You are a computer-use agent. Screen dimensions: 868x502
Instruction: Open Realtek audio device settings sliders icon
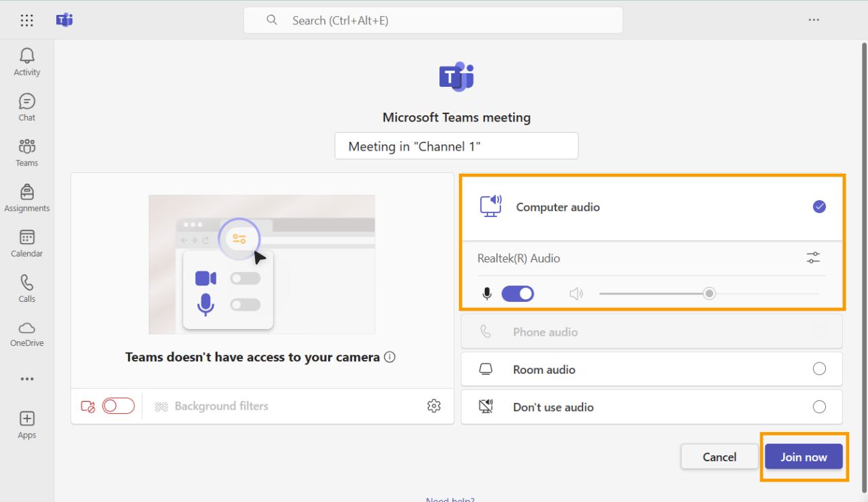point(813,258)
